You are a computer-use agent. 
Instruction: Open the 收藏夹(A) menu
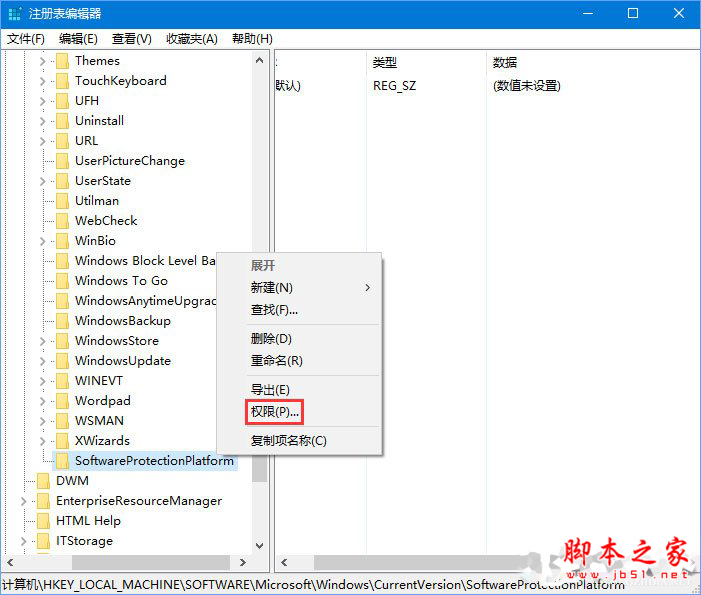pyautogui.click(x=192, y=39)
